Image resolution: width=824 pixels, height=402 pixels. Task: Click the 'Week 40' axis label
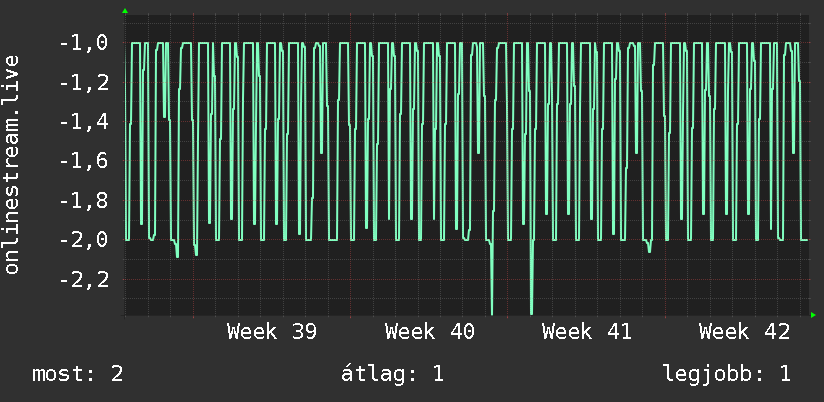coord(430,332)
